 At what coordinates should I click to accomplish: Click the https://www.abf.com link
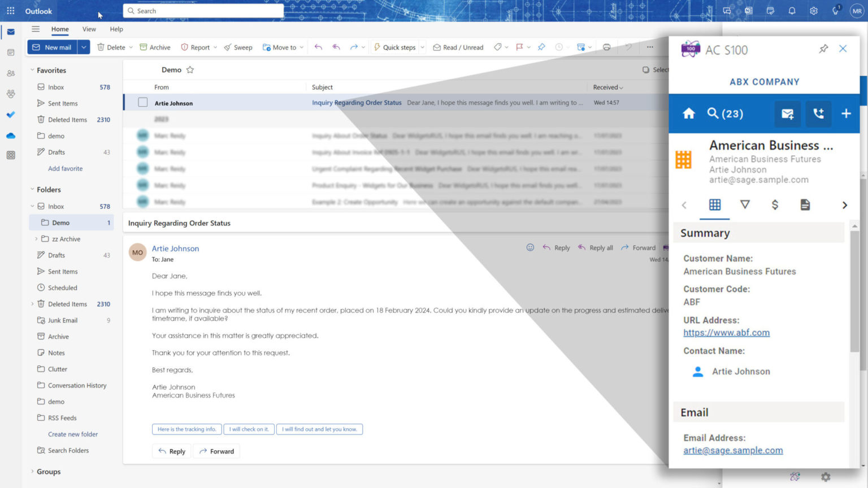point(726,333)
